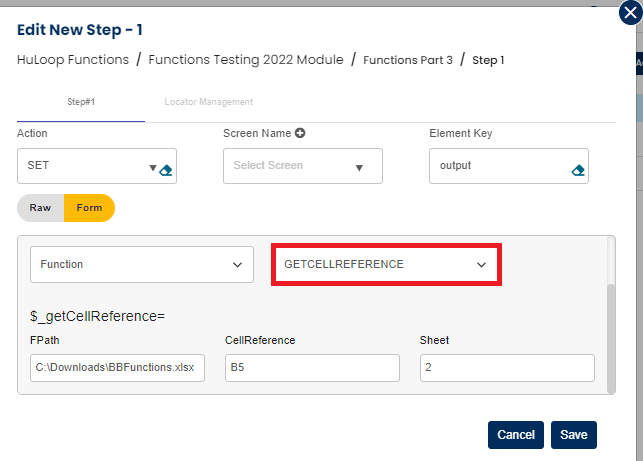
Task: Focus the CellReference field
Action: tap(311, 367)
